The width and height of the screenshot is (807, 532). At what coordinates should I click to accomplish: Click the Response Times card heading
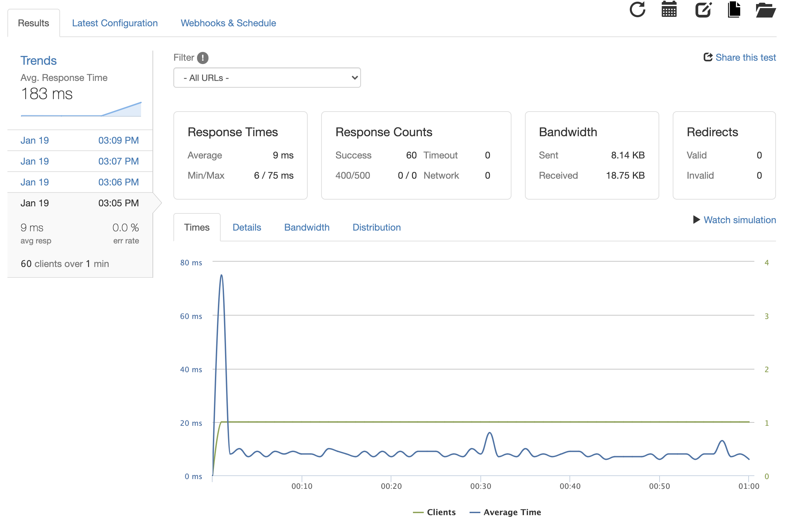point(232,132)
